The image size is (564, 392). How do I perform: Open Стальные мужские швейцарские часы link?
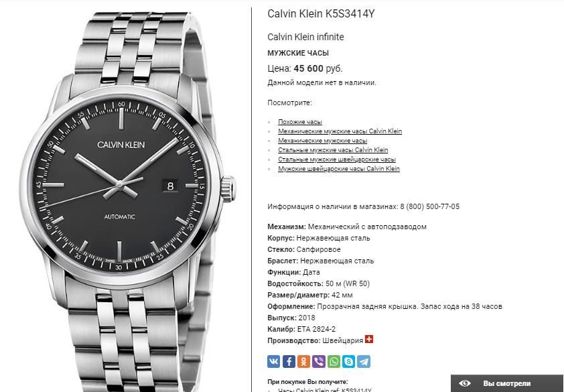337,159
